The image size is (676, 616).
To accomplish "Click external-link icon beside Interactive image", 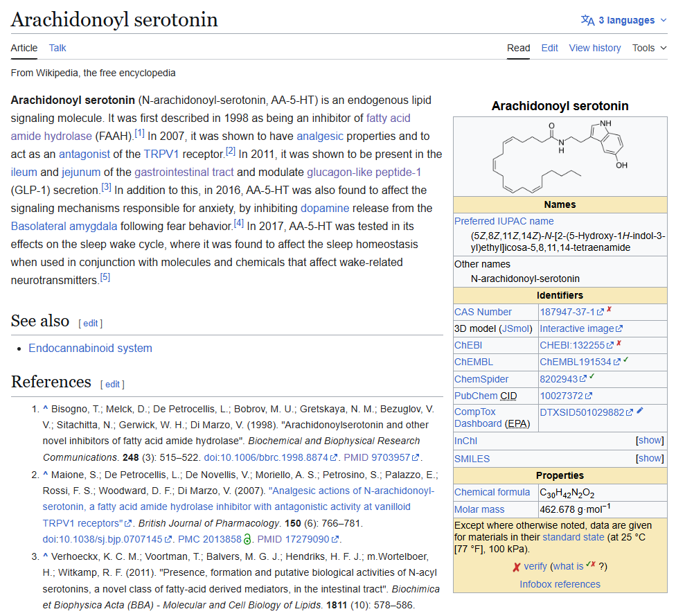I will [619, 328].
